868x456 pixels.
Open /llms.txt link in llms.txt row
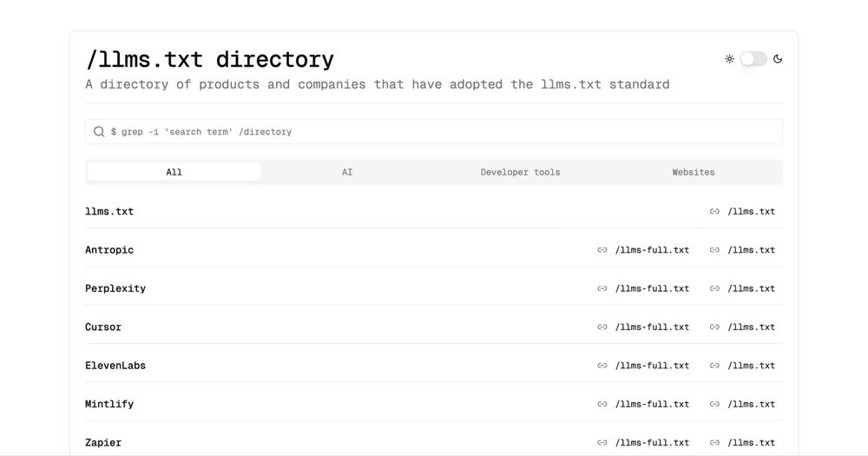[x=751, y=211]
